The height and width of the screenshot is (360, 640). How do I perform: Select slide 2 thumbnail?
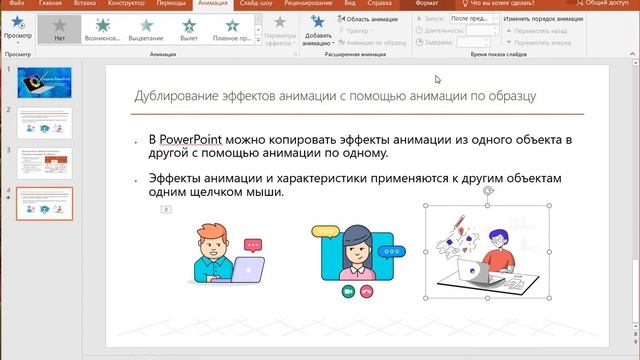[44, 123]
